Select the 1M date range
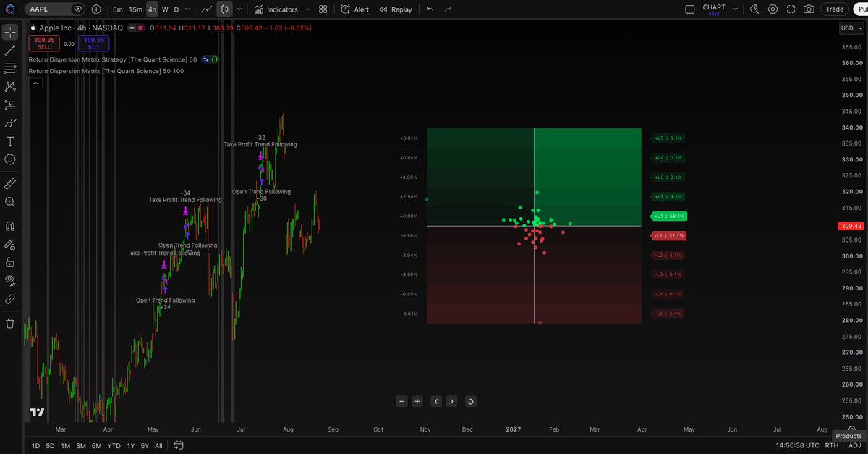Image resolution: width=868 pixels, height=454 pixels. (65, 445)
